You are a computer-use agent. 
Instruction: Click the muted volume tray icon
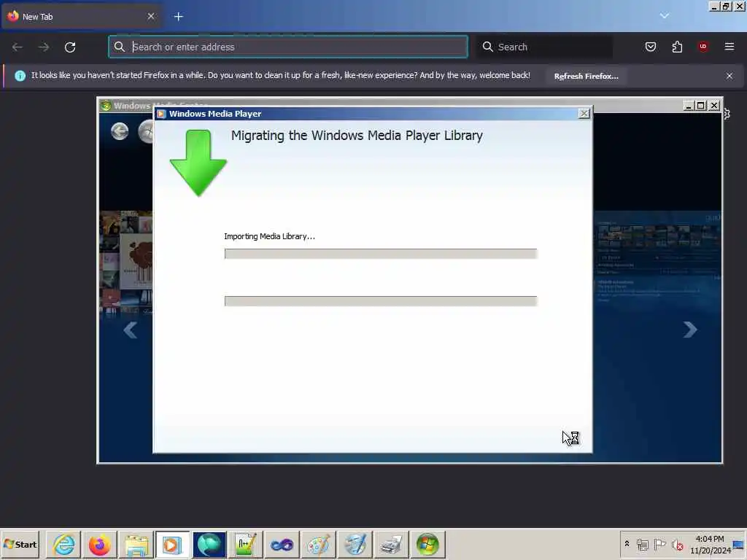pos(677,544)
